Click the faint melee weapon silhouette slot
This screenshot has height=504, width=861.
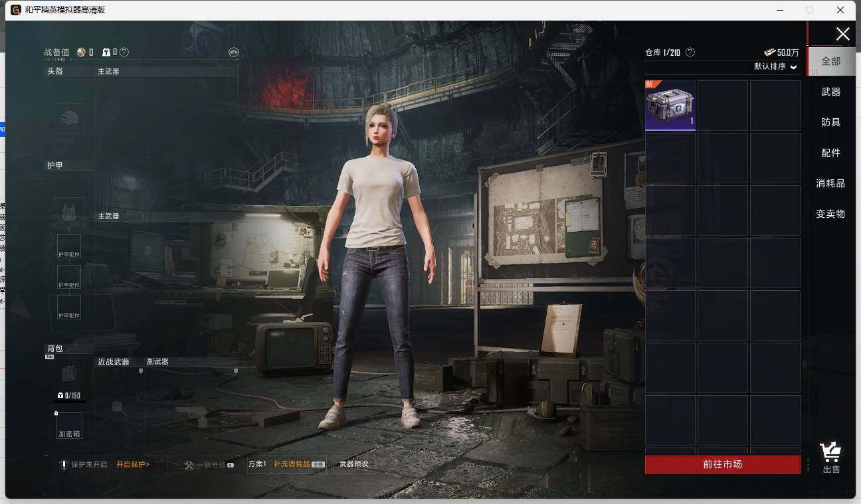coord(119,408)
